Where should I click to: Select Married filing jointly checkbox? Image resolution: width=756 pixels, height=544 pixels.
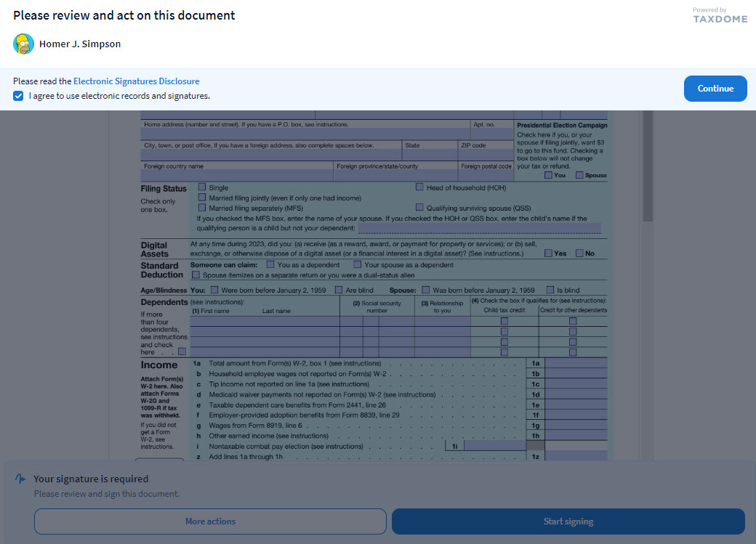pyautogui.click(x=202, y=198)
